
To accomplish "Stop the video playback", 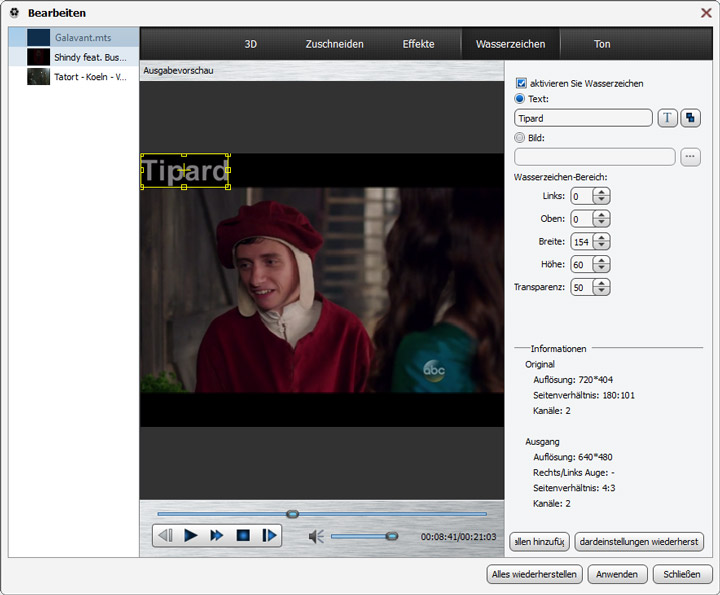I will [x=243, y=535].
